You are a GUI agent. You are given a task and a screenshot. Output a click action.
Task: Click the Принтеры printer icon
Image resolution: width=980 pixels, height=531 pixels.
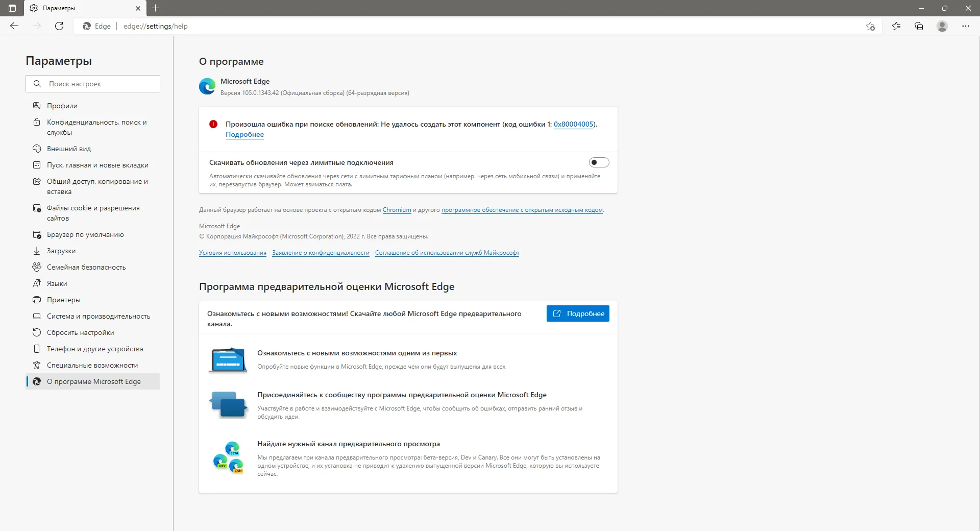[37, 300]
